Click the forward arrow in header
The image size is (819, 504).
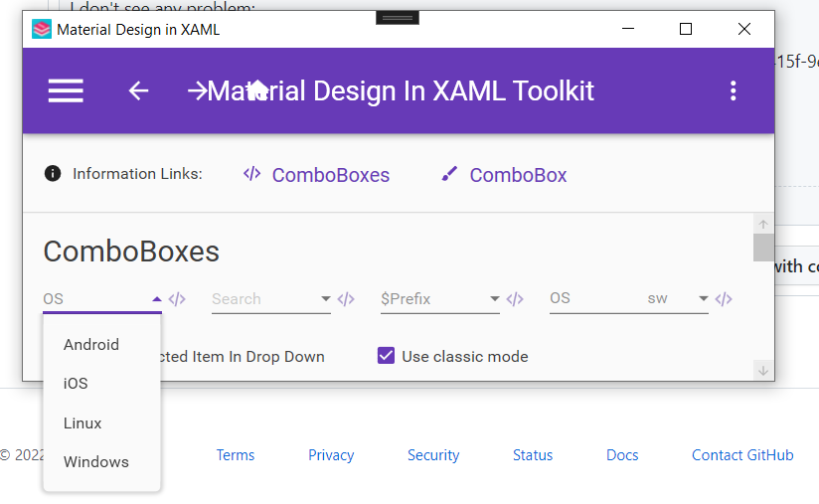pyautogui.click(x=198, y=90)
